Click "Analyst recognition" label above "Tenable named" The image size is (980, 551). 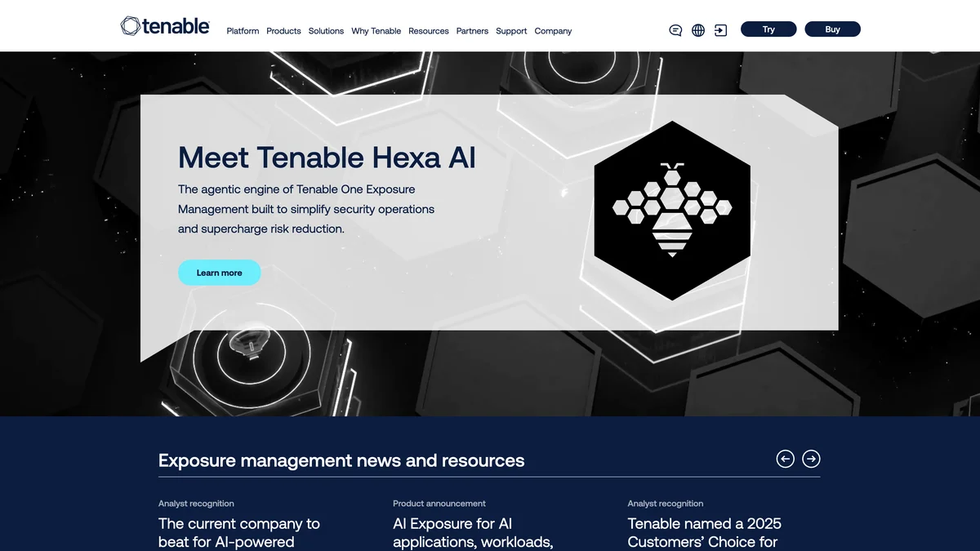pyautogui.click(x=666, y=504)
